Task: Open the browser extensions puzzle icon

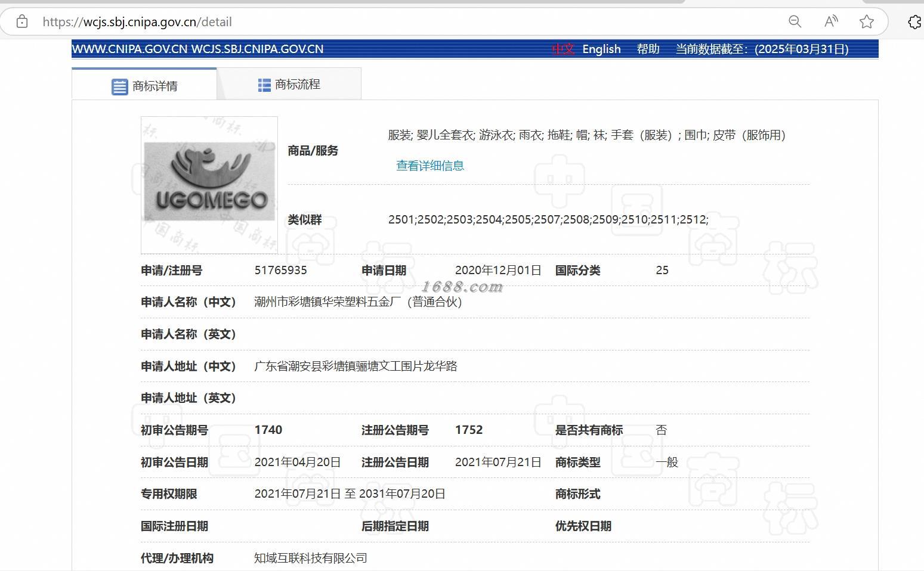Action: click(x=915, y=22)
